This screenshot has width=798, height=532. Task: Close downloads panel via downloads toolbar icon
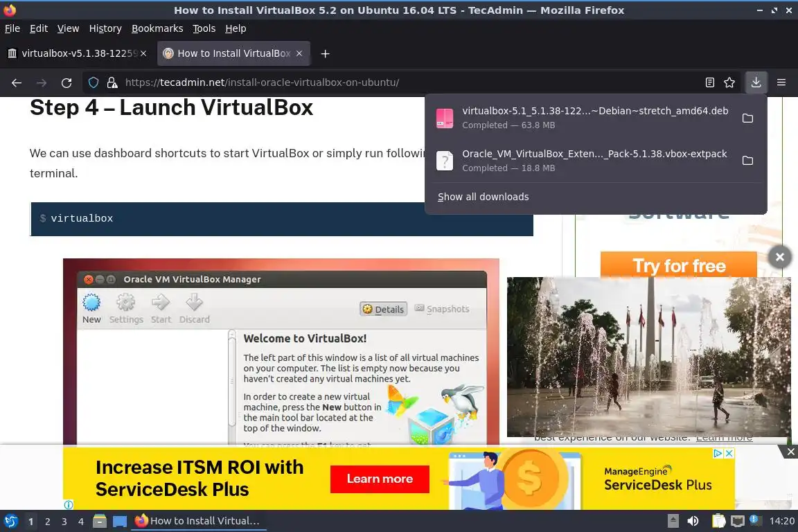coord(756,82)
